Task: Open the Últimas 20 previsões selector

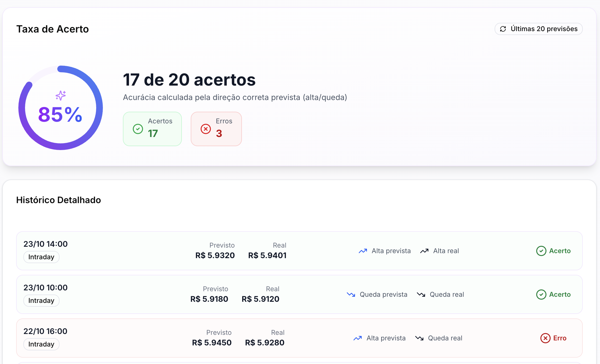Action: [538, 29]
